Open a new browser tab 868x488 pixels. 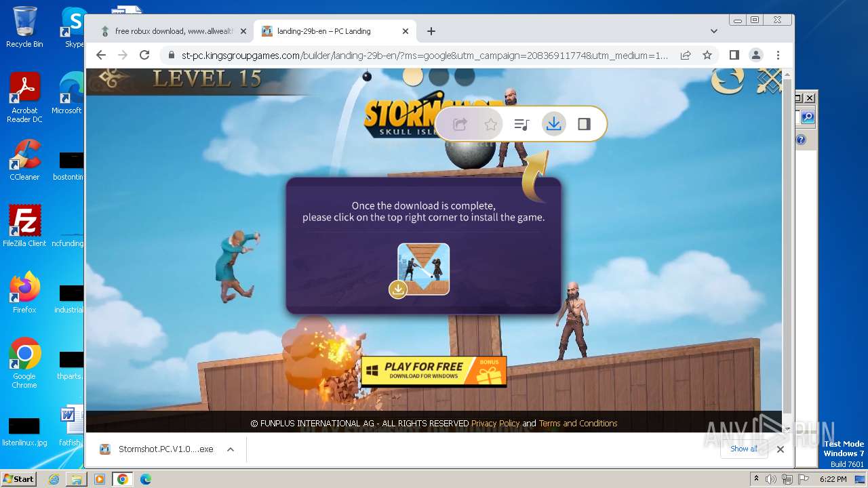(431, 31)
